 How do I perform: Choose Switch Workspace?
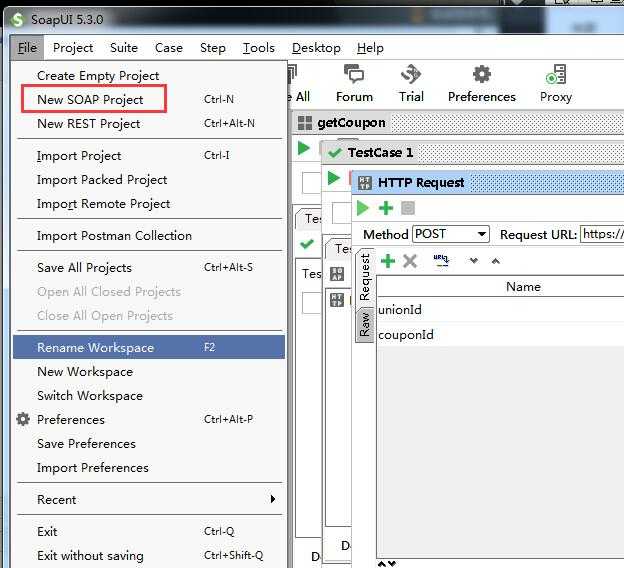(149, 396)
